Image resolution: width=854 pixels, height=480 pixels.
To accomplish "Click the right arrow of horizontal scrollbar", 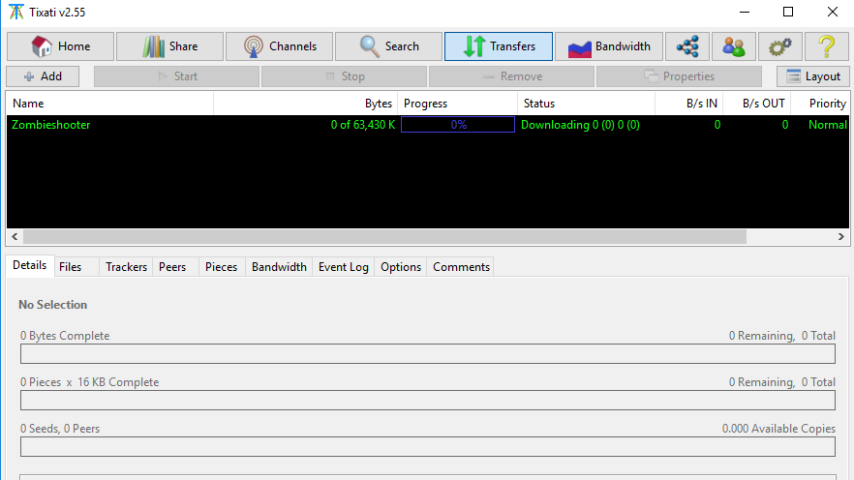I will coord(841,236).
